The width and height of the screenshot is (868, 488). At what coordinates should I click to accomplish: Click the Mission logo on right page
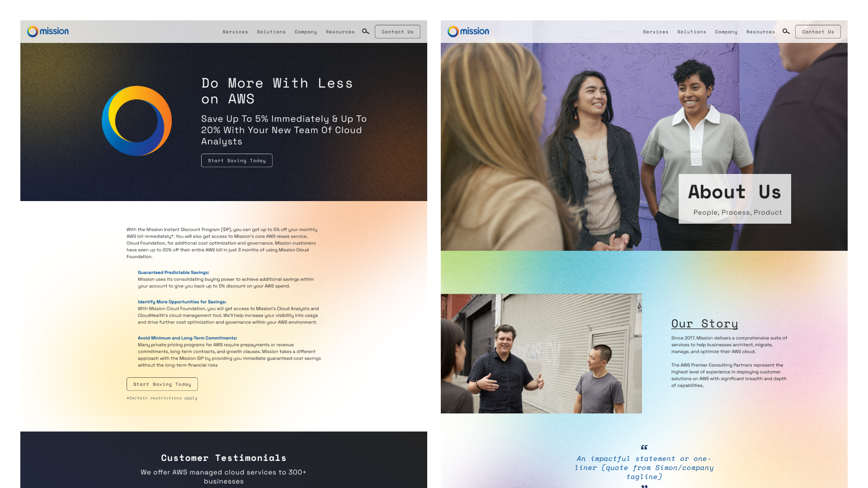pos(468,31)
